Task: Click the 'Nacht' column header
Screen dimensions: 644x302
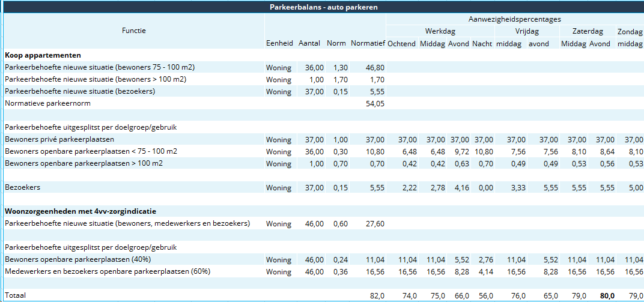Action: tap(482, 43)
